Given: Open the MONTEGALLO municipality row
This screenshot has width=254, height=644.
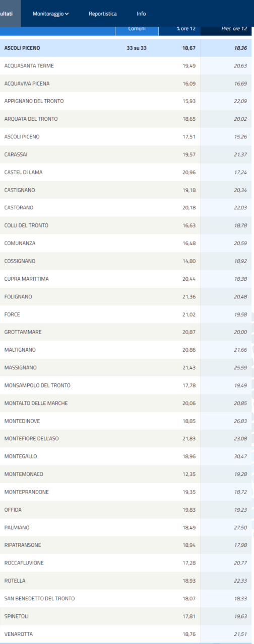Looking at the screenshot, I should coord(127,456).
